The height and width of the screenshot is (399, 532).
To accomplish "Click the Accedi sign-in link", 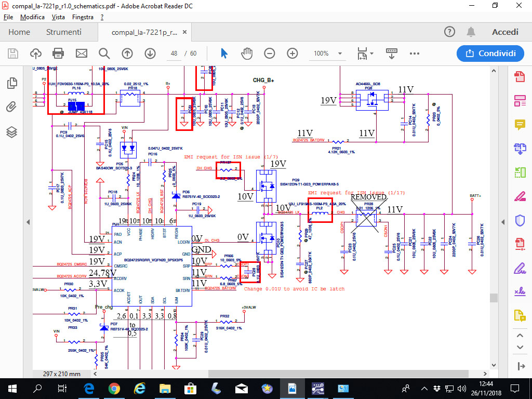I will [x=505, y=32].
